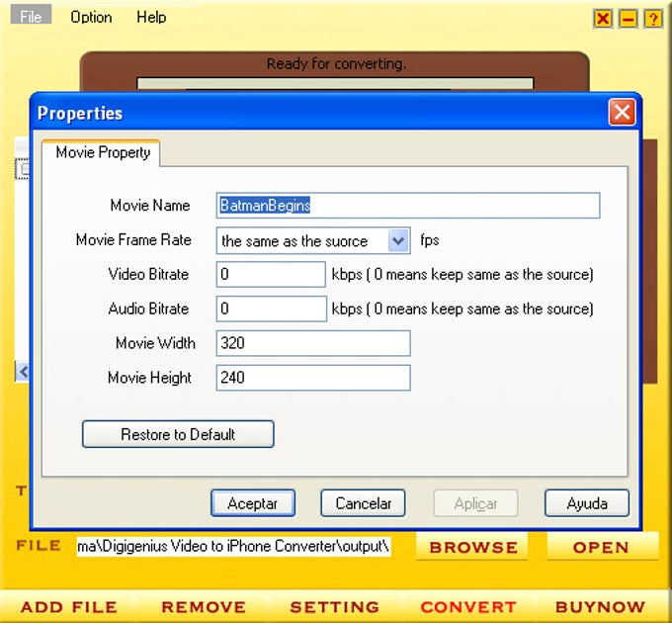Click the Movie Name input field

(408, 206)
